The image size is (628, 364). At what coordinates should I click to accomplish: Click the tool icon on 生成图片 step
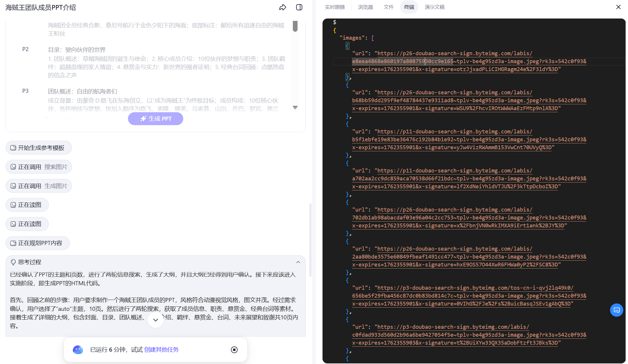[13, 186]
